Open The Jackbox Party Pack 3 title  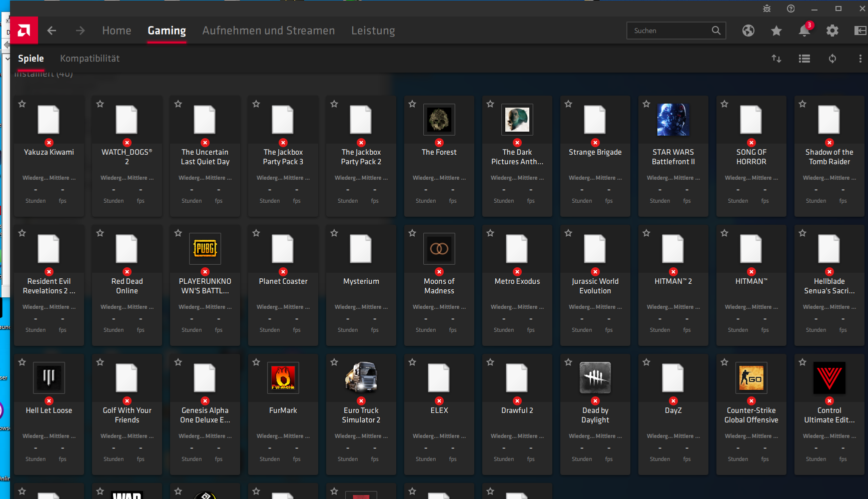283,157
